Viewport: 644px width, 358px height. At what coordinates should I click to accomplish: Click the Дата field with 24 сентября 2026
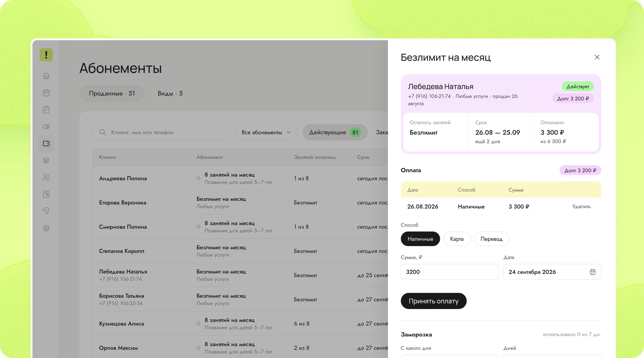click(552, 272)
